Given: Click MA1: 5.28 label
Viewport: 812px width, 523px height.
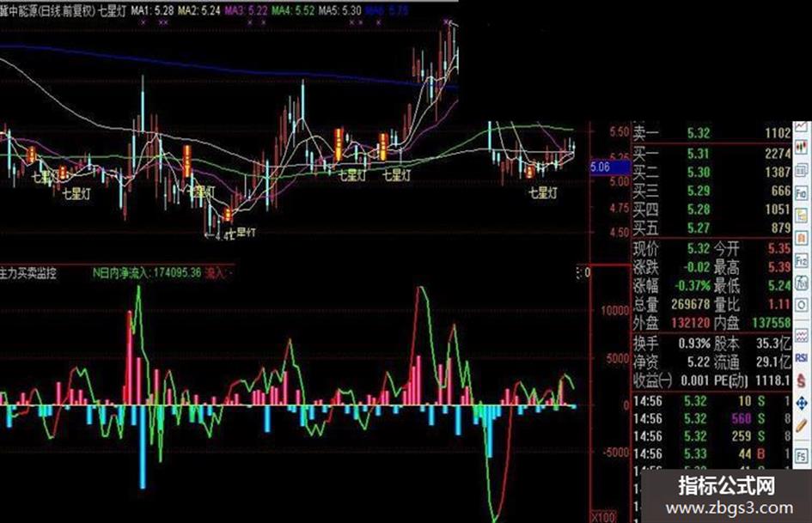Looking at the screenshot, I should coord(152,10).
